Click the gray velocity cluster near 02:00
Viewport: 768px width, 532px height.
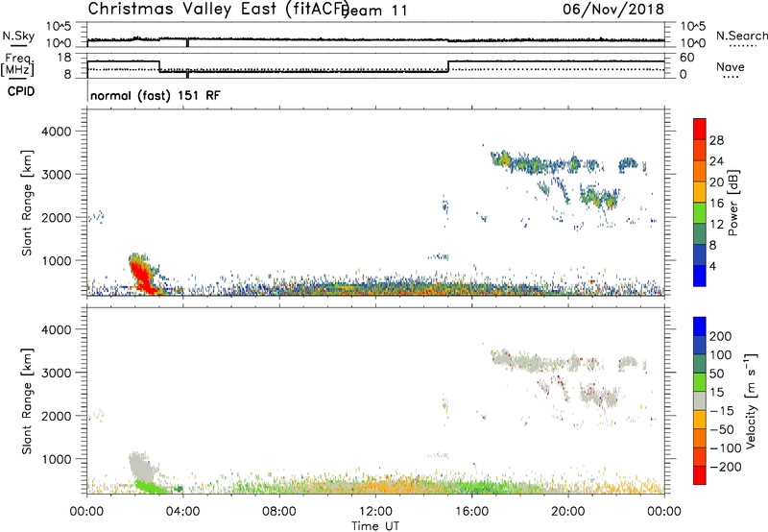pyautogui.click(x=141, y=466)
